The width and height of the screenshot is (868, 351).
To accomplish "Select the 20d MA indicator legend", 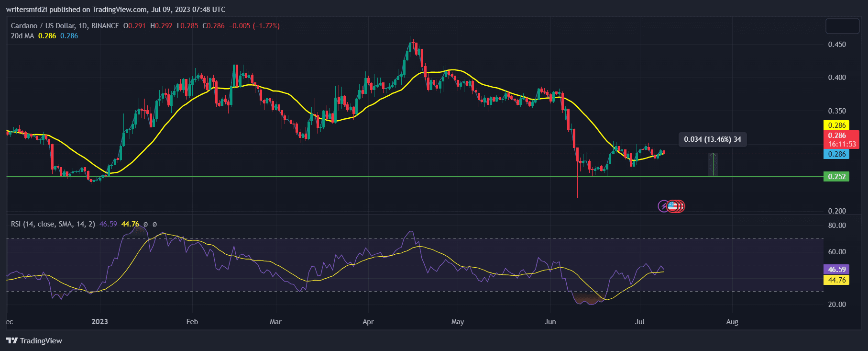I will 22,36.
